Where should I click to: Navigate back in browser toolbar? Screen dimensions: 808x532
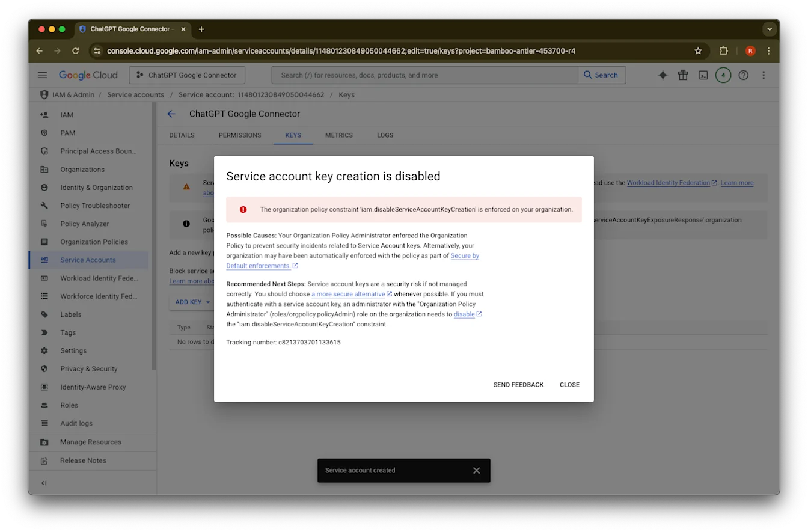40,51
